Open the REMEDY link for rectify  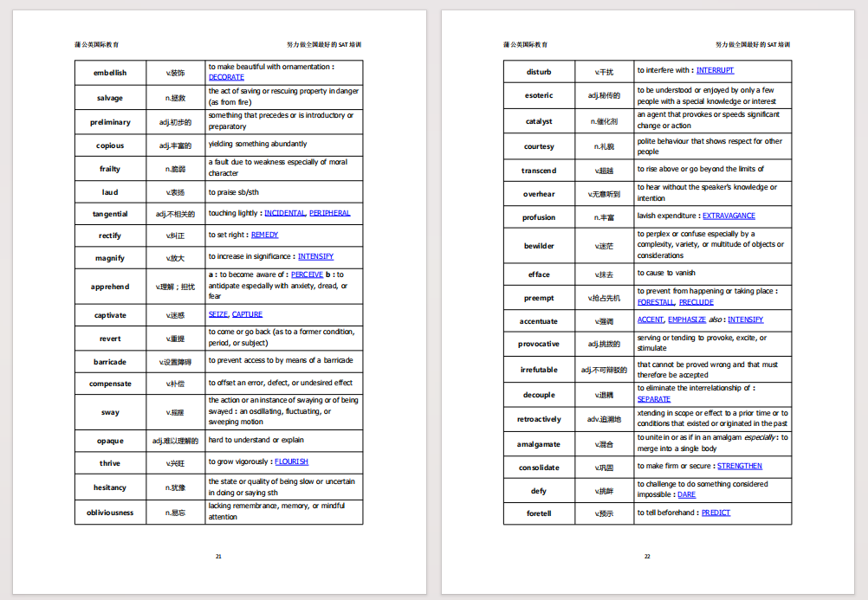264,235
